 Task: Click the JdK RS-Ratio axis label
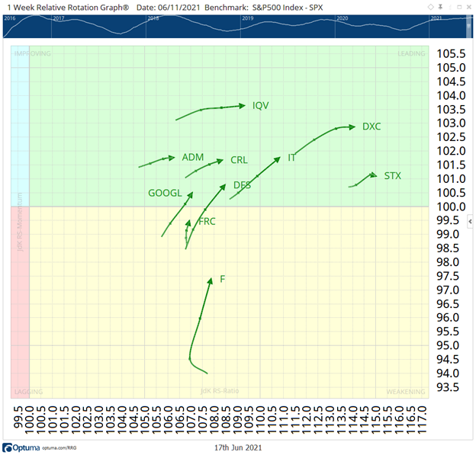pyautogui.click(x=220, y=391)
